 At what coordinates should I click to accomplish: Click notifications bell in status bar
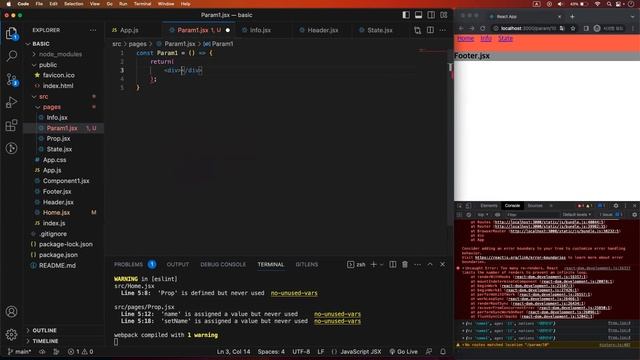(x=443, y=351)
